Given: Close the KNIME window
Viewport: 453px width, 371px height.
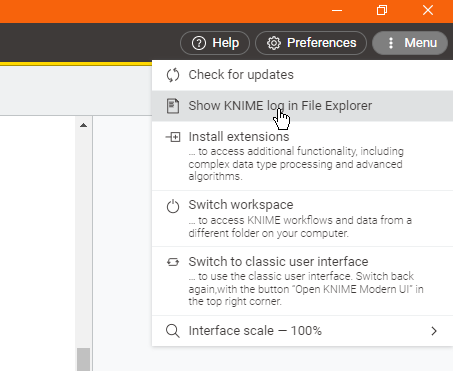Looking at the screenshot, I should click(x=428, y=10).
